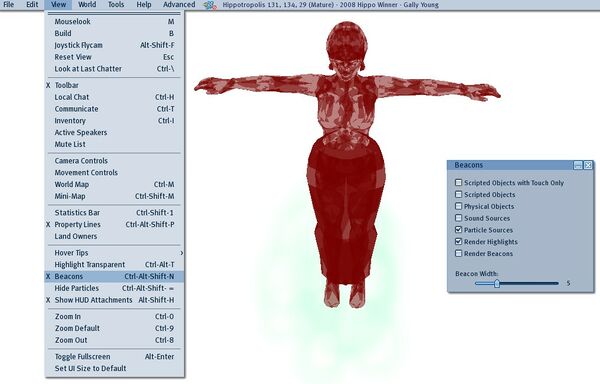The width and height of the screenshot is (600, 384).
Task: Click the region icon beside Hippotropolis title
Action: [x=210, y=5]
